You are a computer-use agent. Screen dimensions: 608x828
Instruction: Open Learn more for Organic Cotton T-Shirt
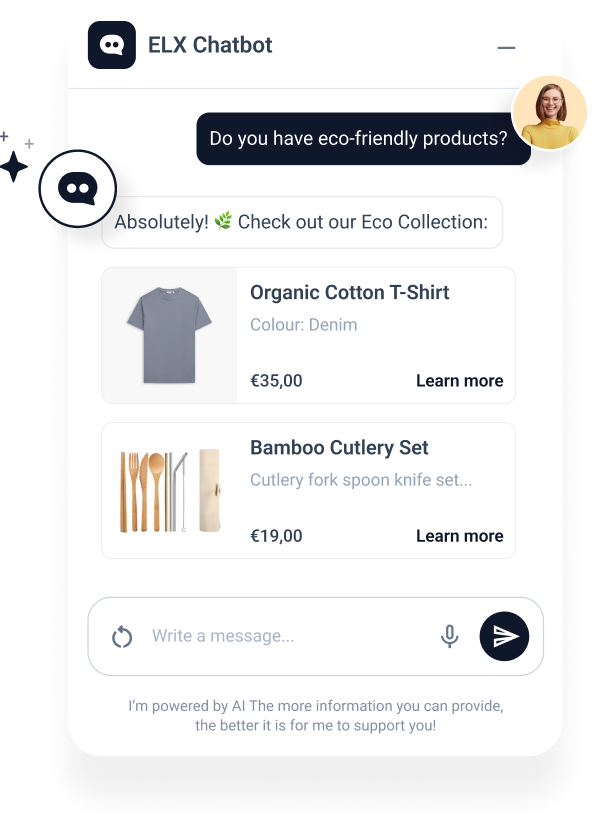[x=459, y=381]
